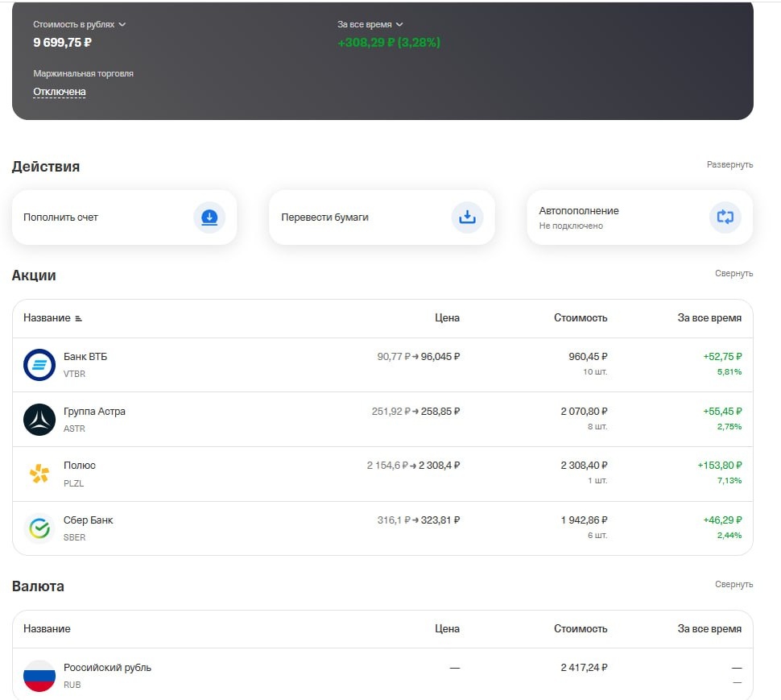Click the Sber value 1 942,86 ₽
This screenshot has width=781, height=700.
coord(584,520)
